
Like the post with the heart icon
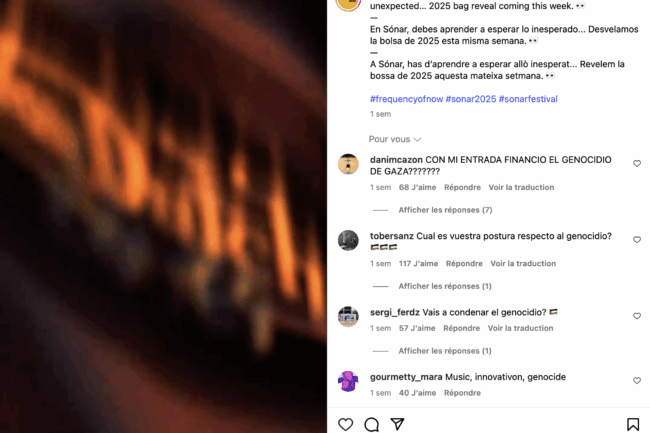pos(345,424)
